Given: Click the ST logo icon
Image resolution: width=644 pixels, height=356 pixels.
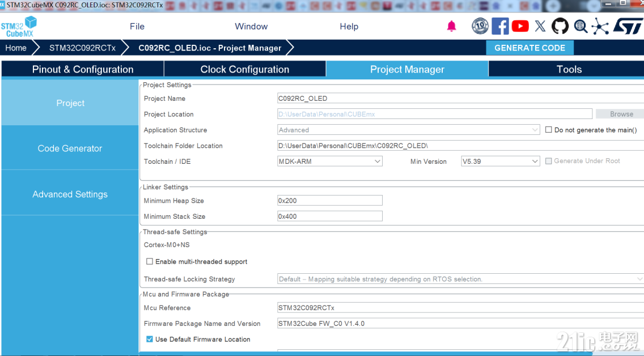Looking at the screenshot, I should [627, 26].
